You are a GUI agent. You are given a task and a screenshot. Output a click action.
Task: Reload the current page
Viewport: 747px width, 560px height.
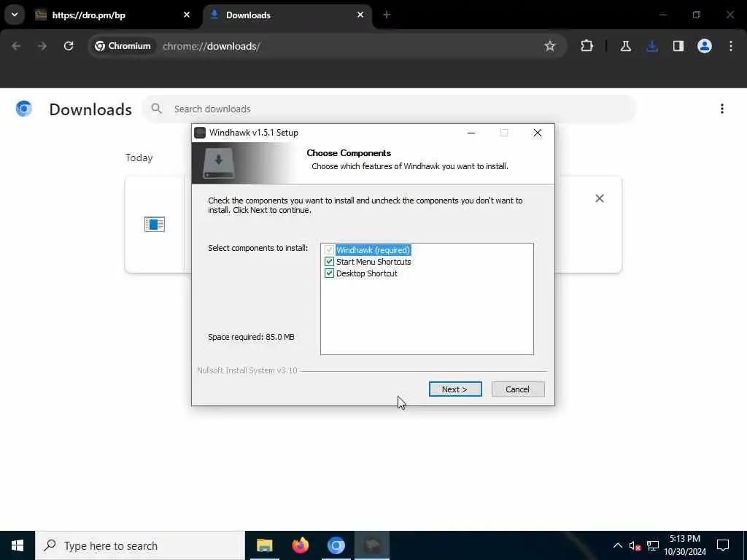click(x=69, y=46)
